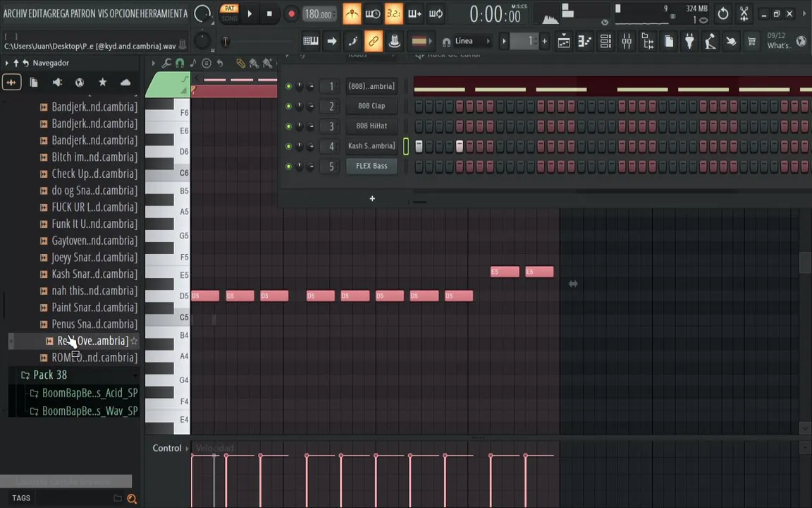Open the Playlist window icon
Viewport: 812px width, 508px height.
[563, 42]
